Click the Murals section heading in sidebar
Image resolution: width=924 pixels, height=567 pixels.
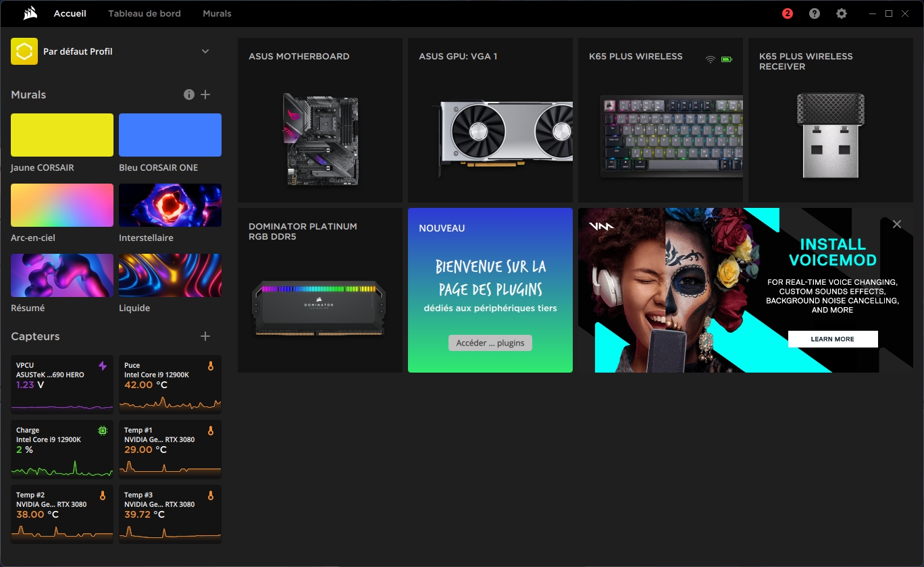click(28, 94)
